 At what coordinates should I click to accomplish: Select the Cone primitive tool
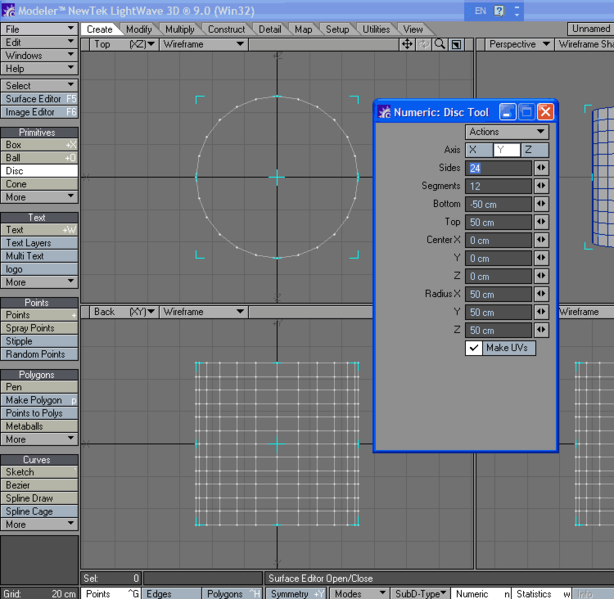point(39,184)
